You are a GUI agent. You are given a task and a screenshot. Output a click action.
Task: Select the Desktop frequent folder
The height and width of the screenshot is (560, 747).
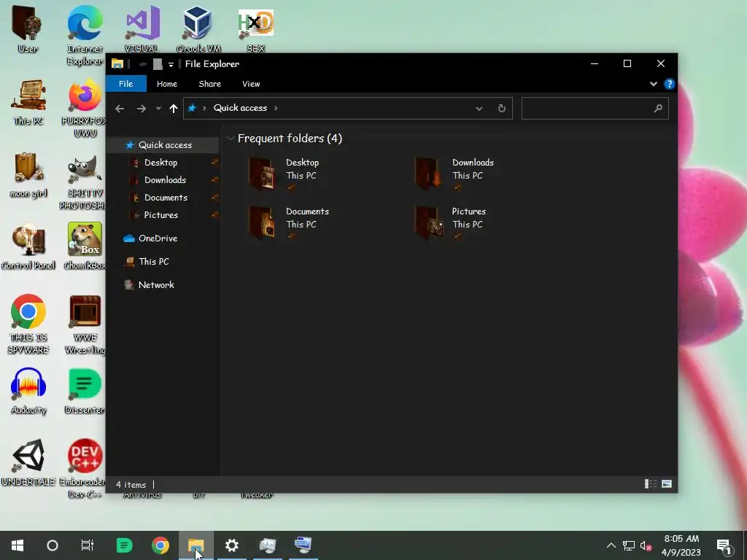pyautogui.click(x=284, y=174)
